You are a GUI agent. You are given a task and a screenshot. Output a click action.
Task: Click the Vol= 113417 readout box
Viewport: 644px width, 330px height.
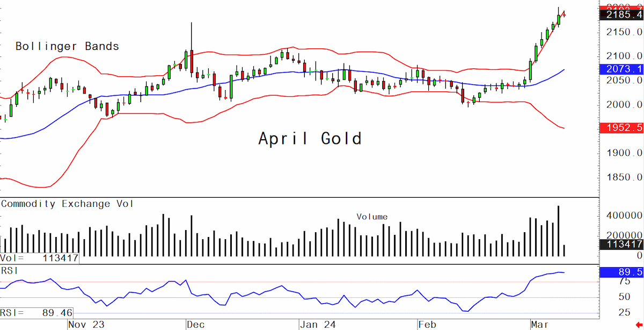pos(40,259)
